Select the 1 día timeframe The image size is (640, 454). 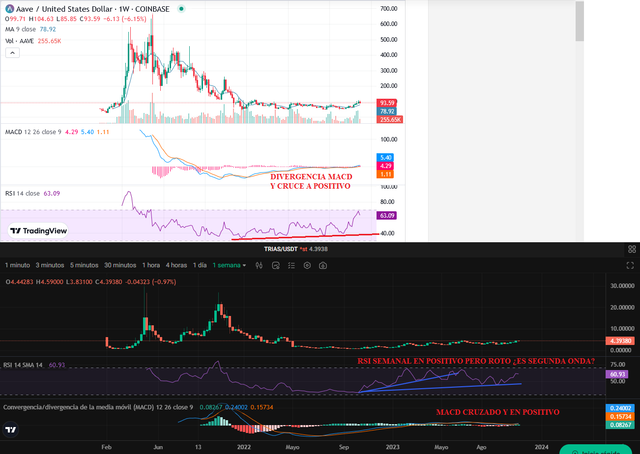point(200,265)
